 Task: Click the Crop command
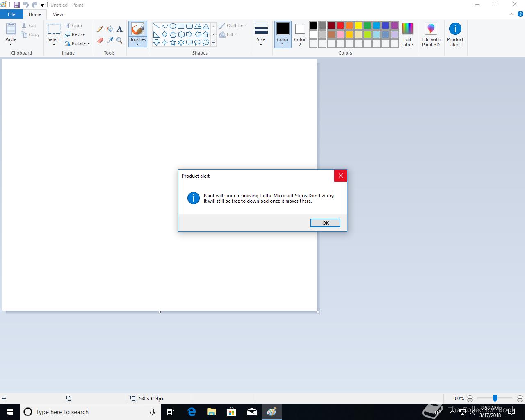73,25
